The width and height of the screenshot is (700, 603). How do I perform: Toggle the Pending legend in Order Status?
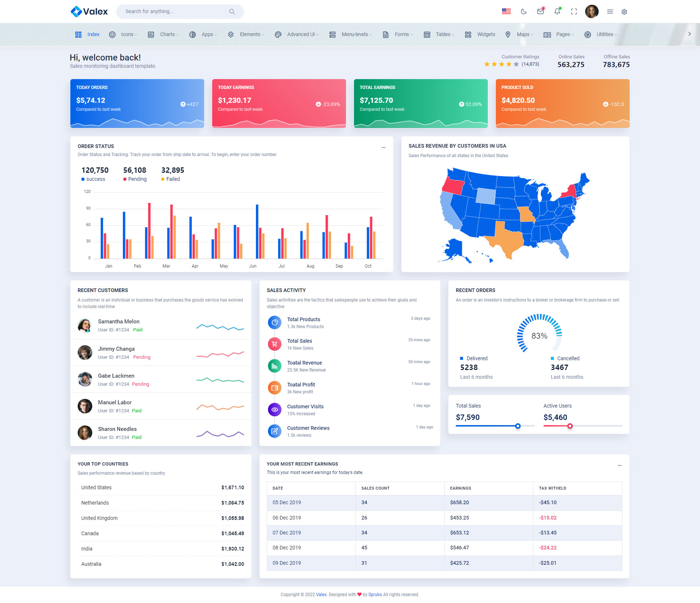tap(135, 179)
